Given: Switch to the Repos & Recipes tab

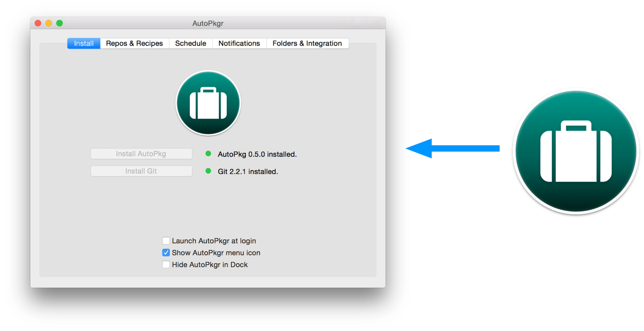Looking at the screenshot, I should click(x=135, y=43).
